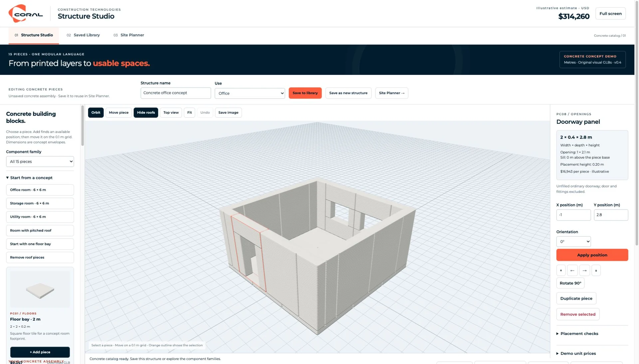This screenshot has height=364, width=639.
Task: Switch to Top view
Action: (x=171, y=112)
